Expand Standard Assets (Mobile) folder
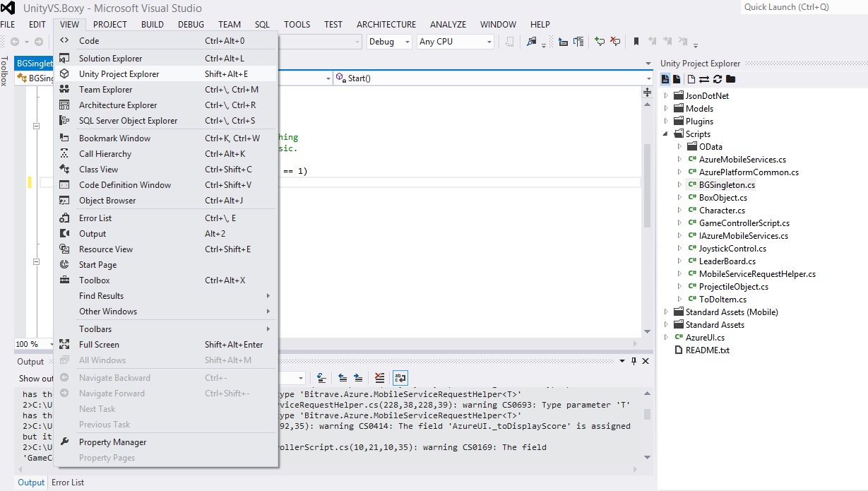 point(666,312)
